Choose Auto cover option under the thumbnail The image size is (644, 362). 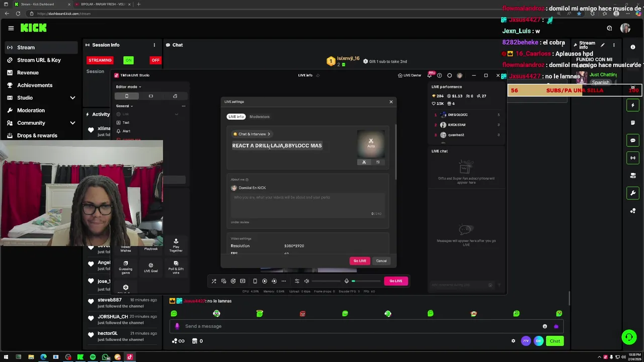pos(364,162)
